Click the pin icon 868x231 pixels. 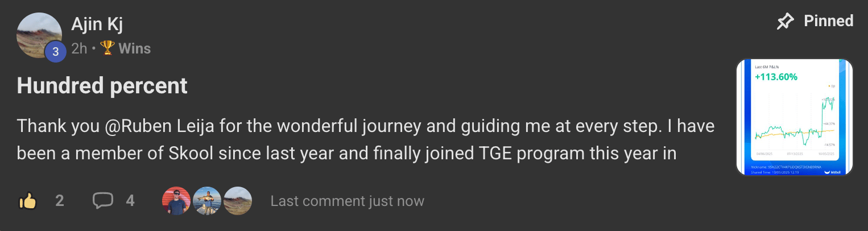(x=786, y=22)
